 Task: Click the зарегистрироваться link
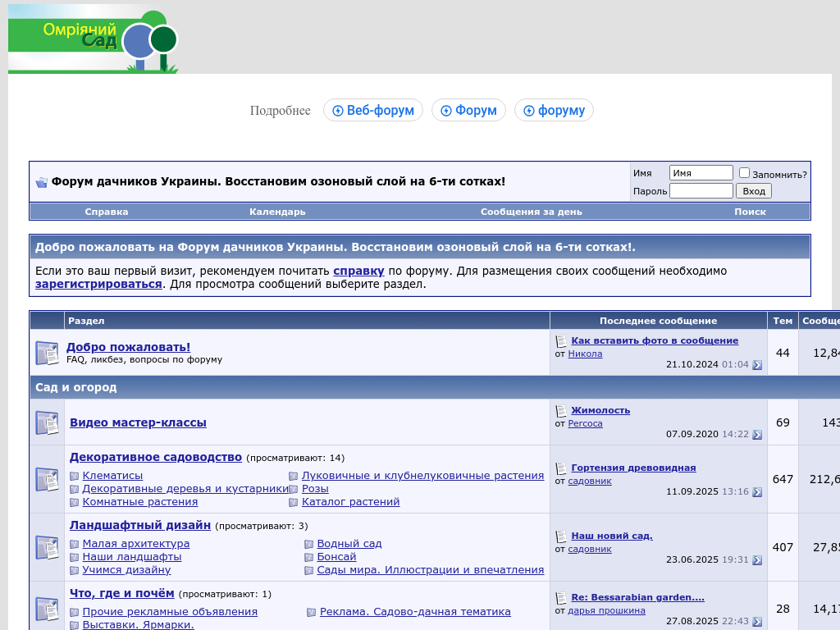click(x=98, y=284)
